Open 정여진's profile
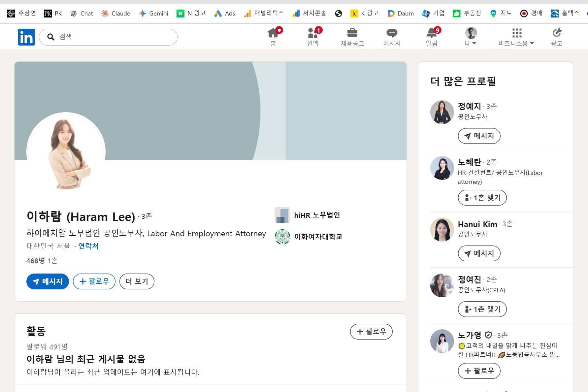This screenshot has height=392, width=588. [470, 279]
